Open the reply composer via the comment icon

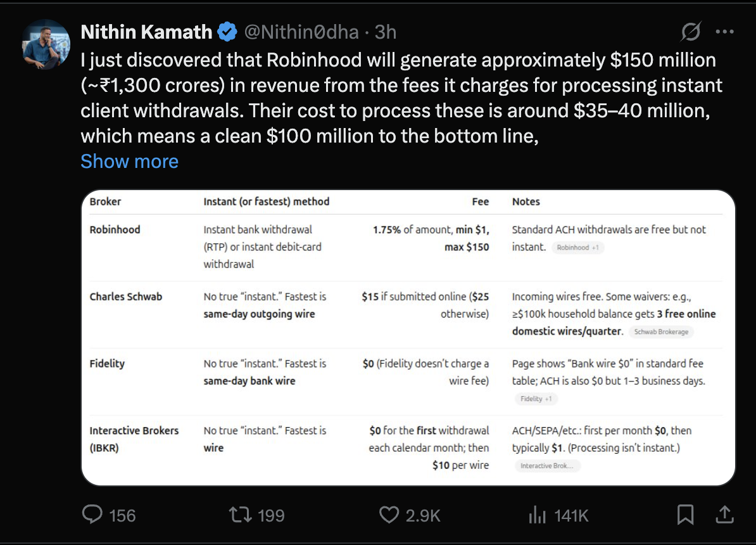(x=92, y=515)
